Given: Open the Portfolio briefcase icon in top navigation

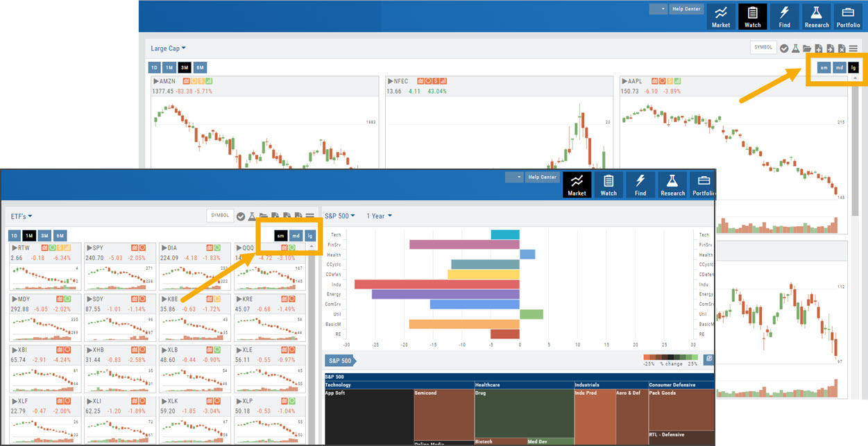Looking at the screenshot, I should pos(848,17).
